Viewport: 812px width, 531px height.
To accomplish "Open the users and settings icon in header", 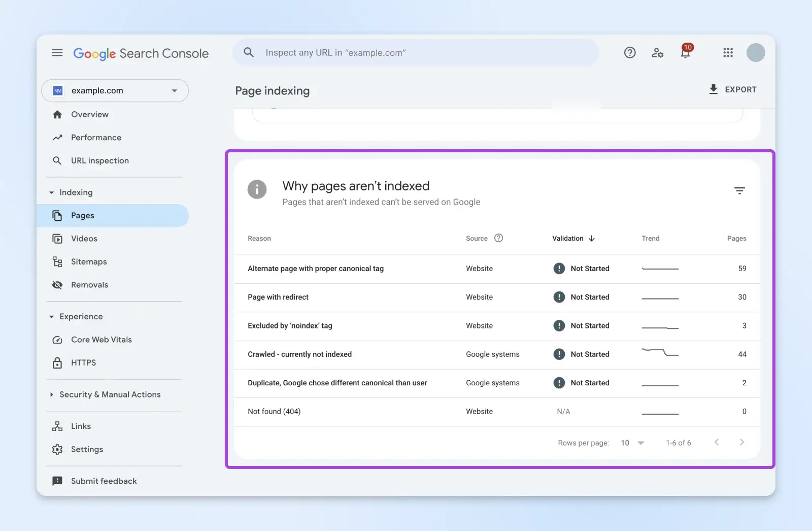I will [x=658, y=53].
